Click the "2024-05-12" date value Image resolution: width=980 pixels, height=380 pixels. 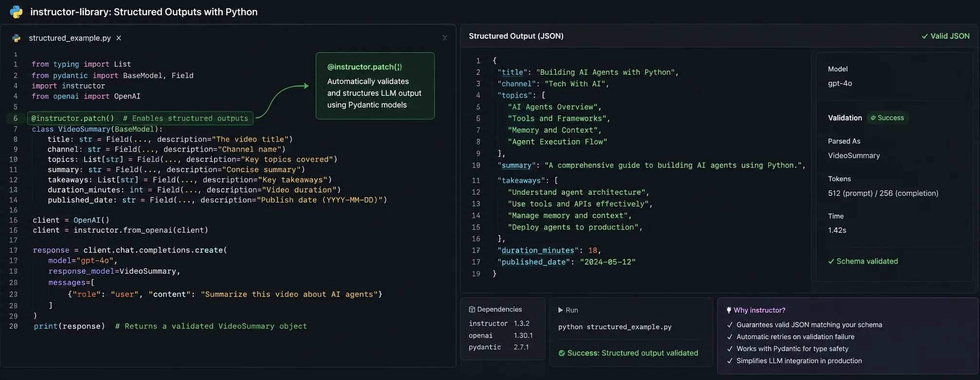[x=608, y=262]
